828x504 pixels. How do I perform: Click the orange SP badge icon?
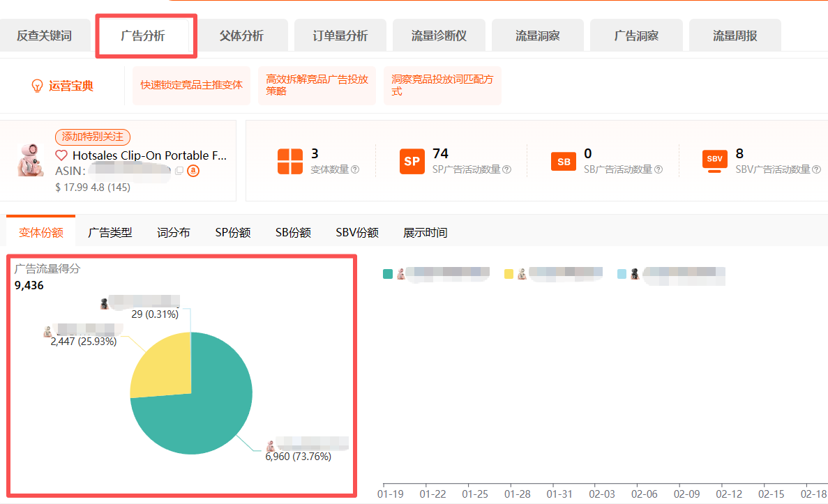412,161
